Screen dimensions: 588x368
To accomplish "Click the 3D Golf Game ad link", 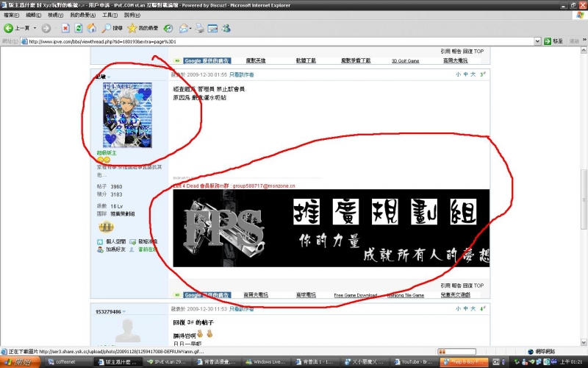I will coord(406,61).
